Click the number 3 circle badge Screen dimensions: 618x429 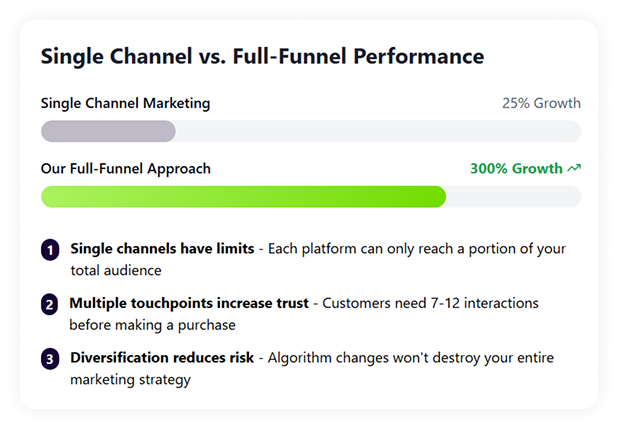pyautogui.click(x=50, y=359)
